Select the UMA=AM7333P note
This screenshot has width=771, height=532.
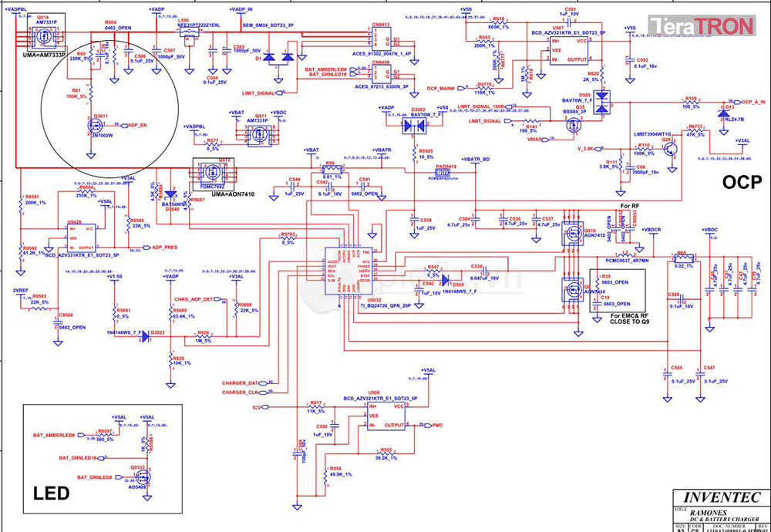[x=44, y=55]
